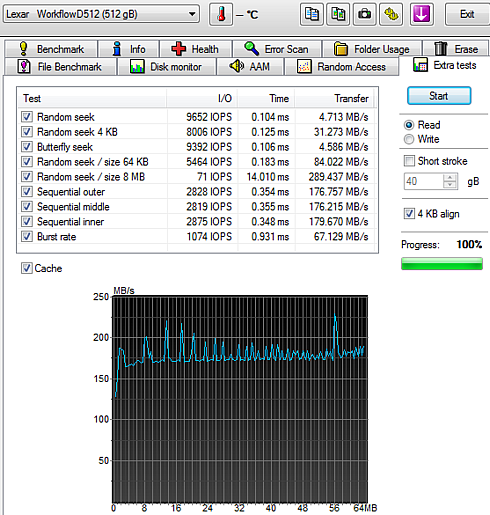Expand the Lexar WorkflowD512 drive dropdown

tap(191, 14)
